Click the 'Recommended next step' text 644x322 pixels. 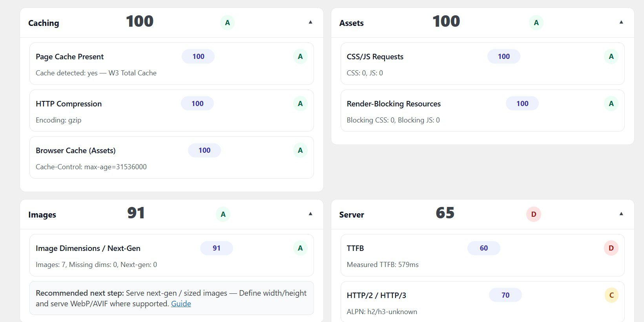(x=80, y=293)
